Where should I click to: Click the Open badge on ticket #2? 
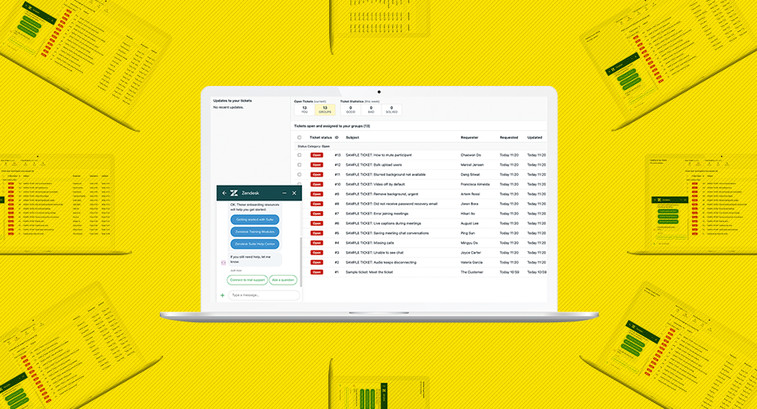317,262
